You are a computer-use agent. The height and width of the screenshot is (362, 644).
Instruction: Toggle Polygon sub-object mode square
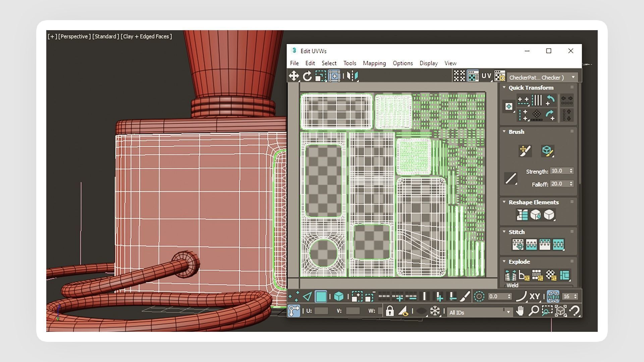coord(321,297)
